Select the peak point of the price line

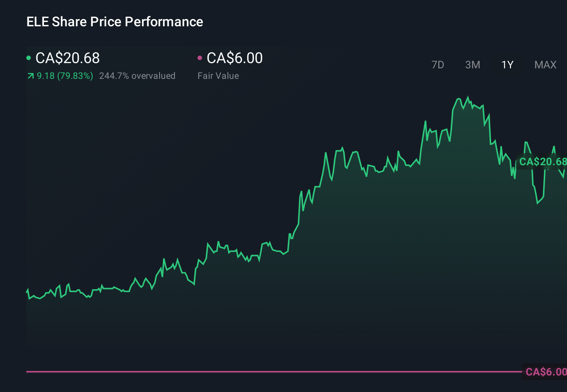coord(467,98)
